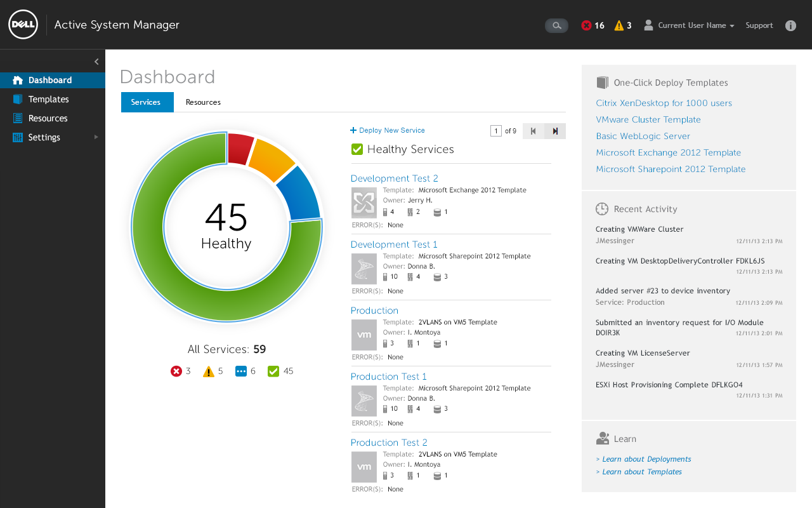Collapse the left navigation sidebar
The width and height of the screenshot is (812, 508).
[96, 62]
